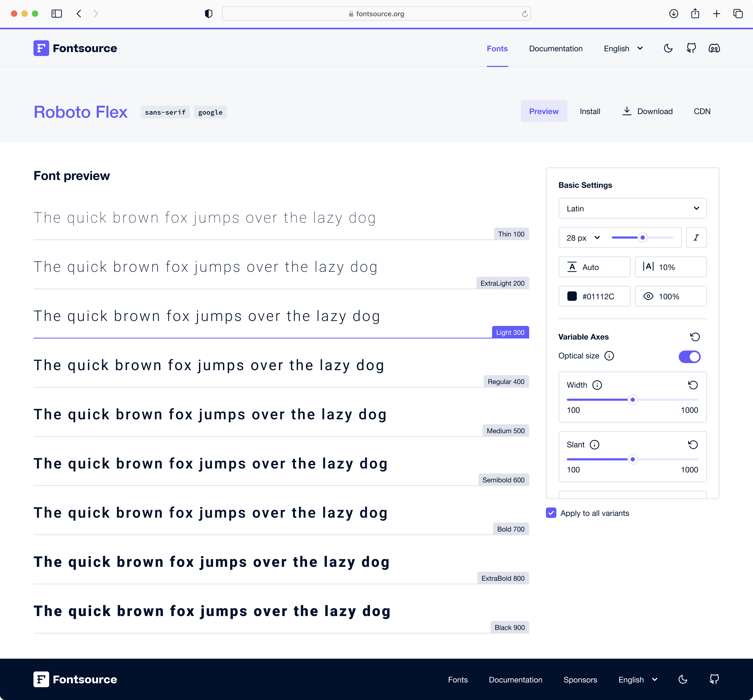Click the letter spacing icon

point(648,267)
